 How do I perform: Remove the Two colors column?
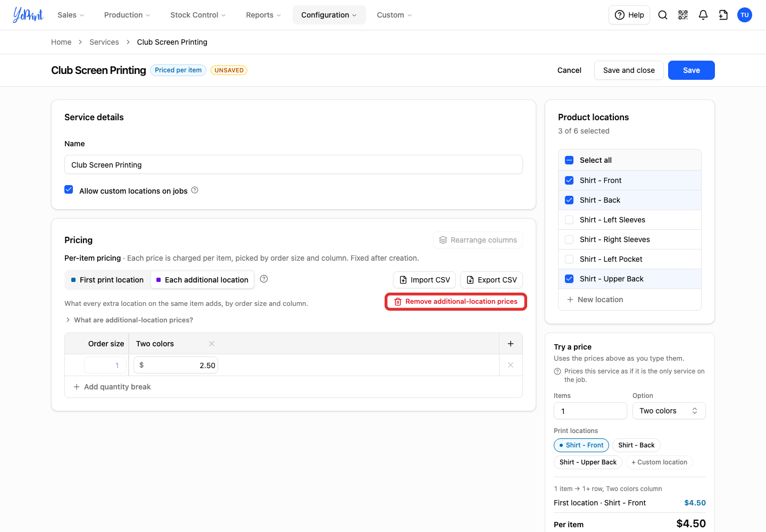point(212,344)
